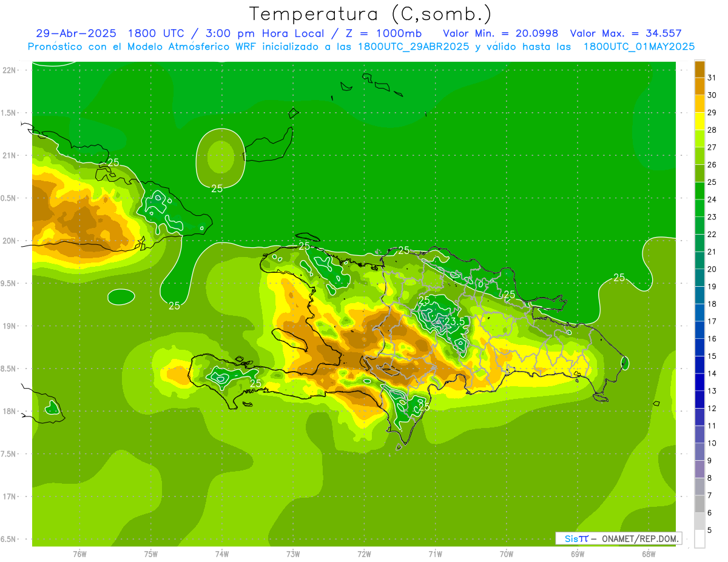Click the colorbar label 27
This screenshot has width=728, height=562.
[712, 147]
